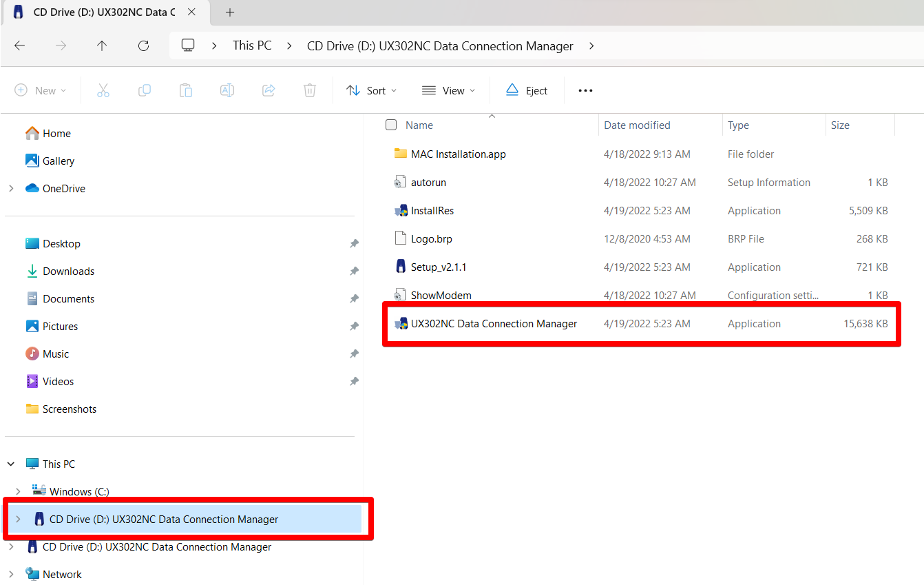Select the Setup_v2.1.1 application icon
Screen dimensions: 924x585
point(401,267)
